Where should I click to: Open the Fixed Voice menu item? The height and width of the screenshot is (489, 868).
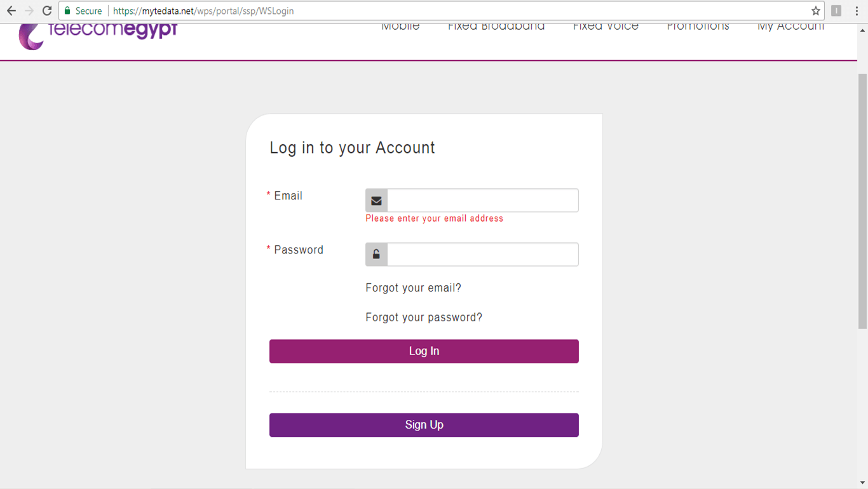coord(606,27)
